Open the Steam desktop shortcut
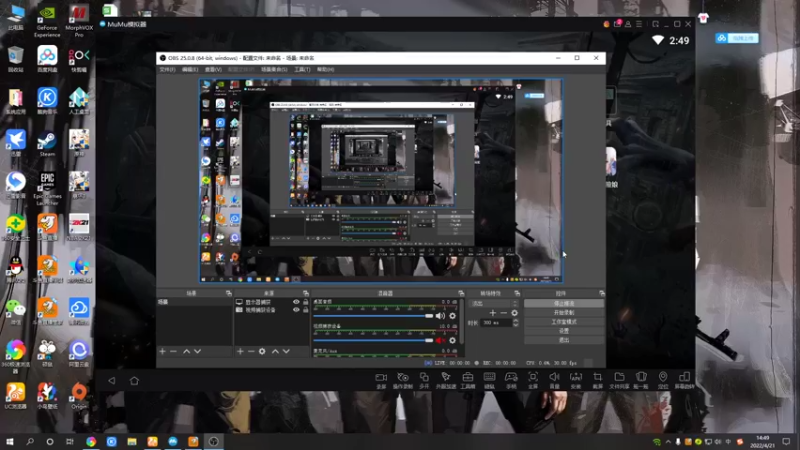800x450 pixels. click(x=47, y=143)
